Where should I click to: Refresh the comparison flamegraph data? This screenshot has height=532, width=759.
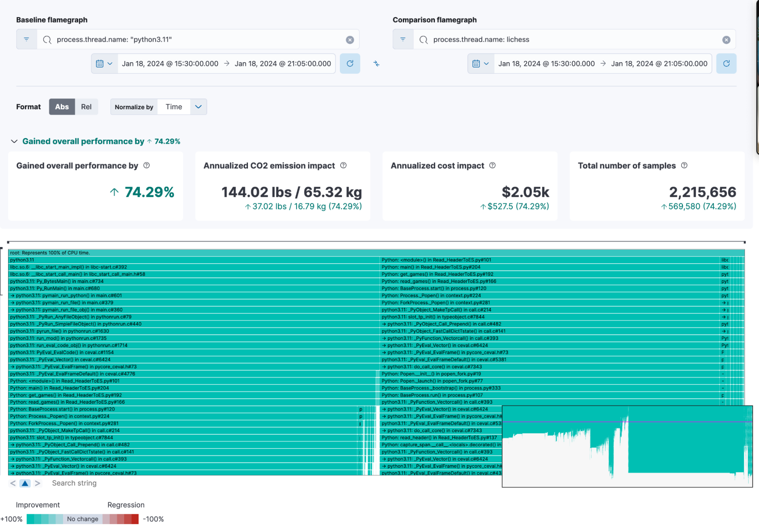pyautogui.click(x=726, y=64)
